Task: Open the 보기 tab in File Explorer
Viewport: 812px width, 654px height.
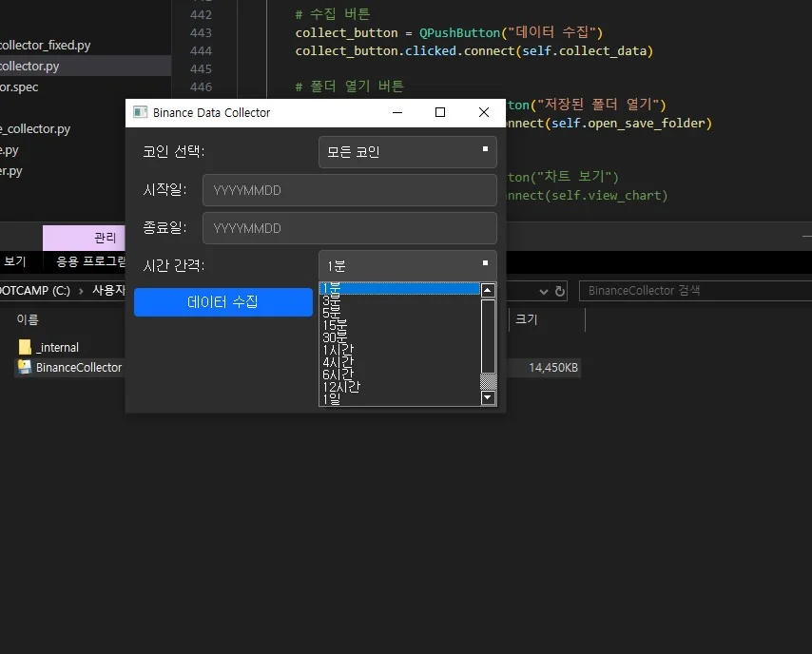Action: [14, 261]
